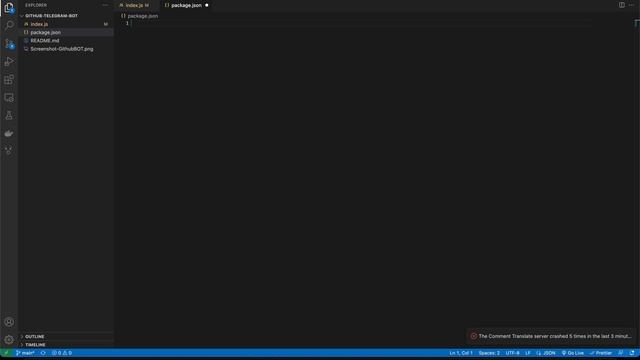Open the Docker whale icon
The image size is (640, 360).
pyautogui.click(x=9, y=133)
